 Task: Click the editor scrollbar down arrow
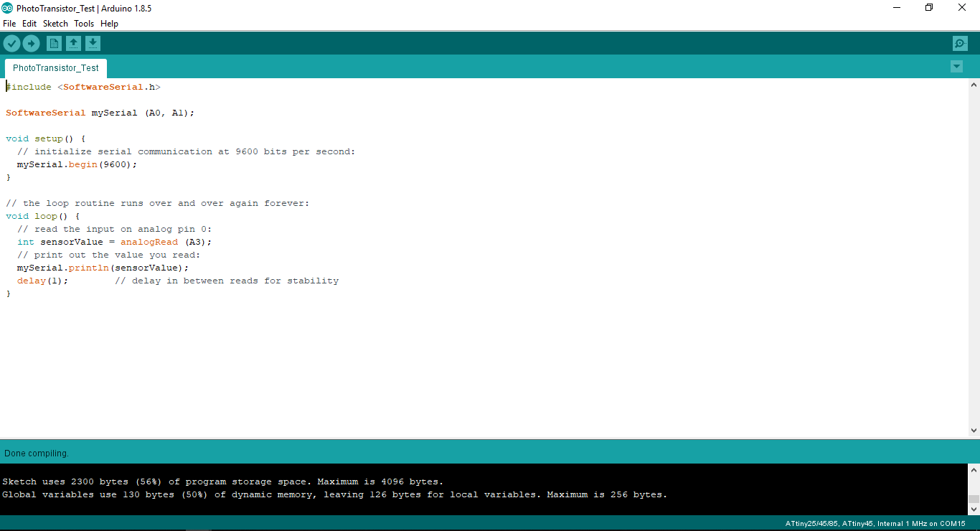pos(974,431)
